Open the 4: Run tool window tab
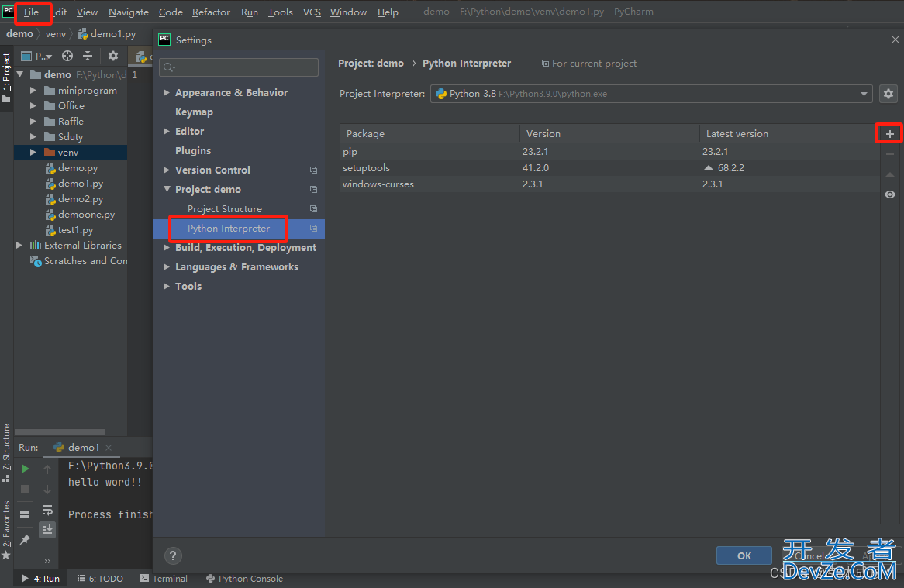 (x=40, y=579)
